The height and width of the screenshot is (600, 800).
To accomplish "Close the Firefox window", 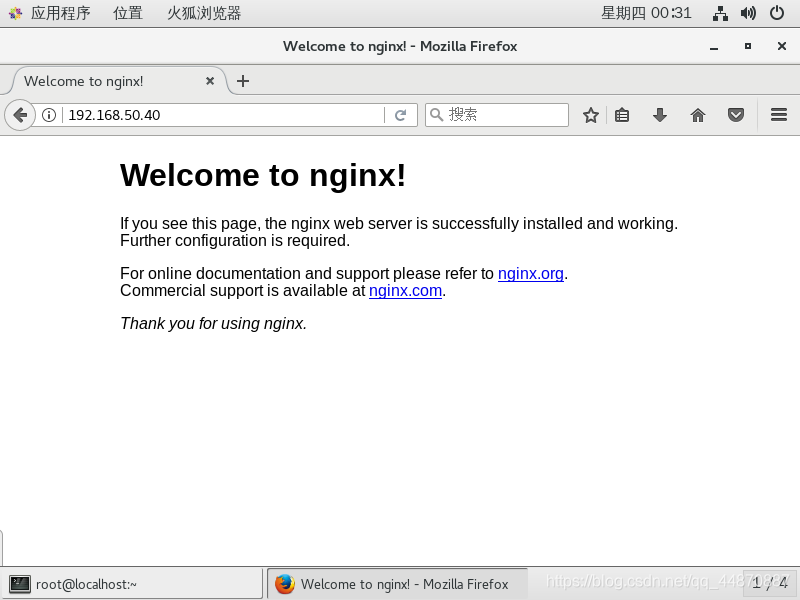I will pos(782,46).
